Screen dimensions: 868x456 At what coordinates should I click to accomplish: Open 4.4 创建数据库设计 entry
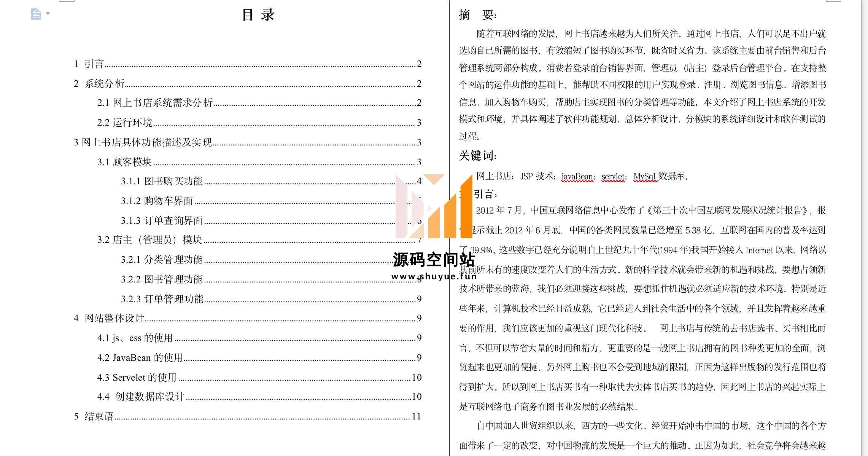point(141,397)
